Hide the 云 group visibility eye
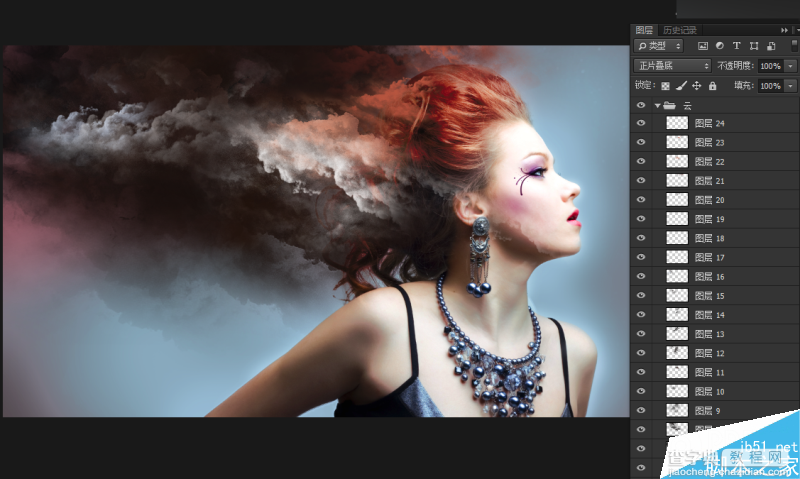800x479 pixels. (641, 106)
